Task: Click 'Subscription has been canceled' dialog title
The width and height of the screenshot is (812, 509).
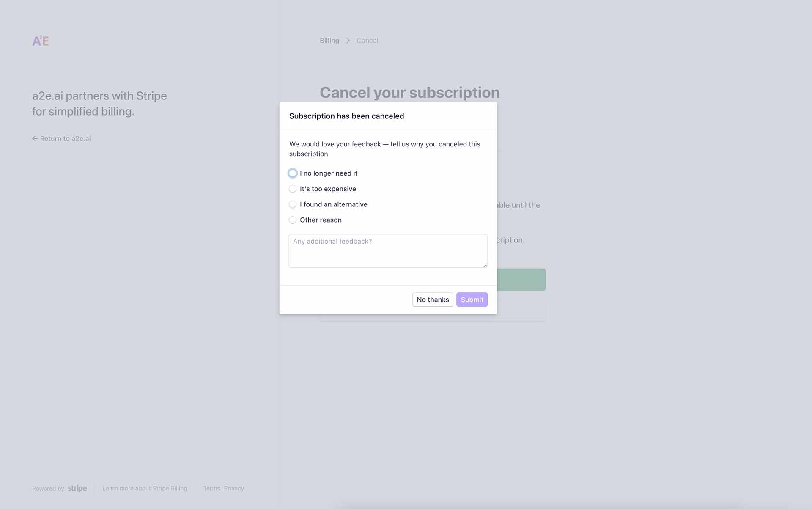Action: pyautogui.click(x=346, y=116)
